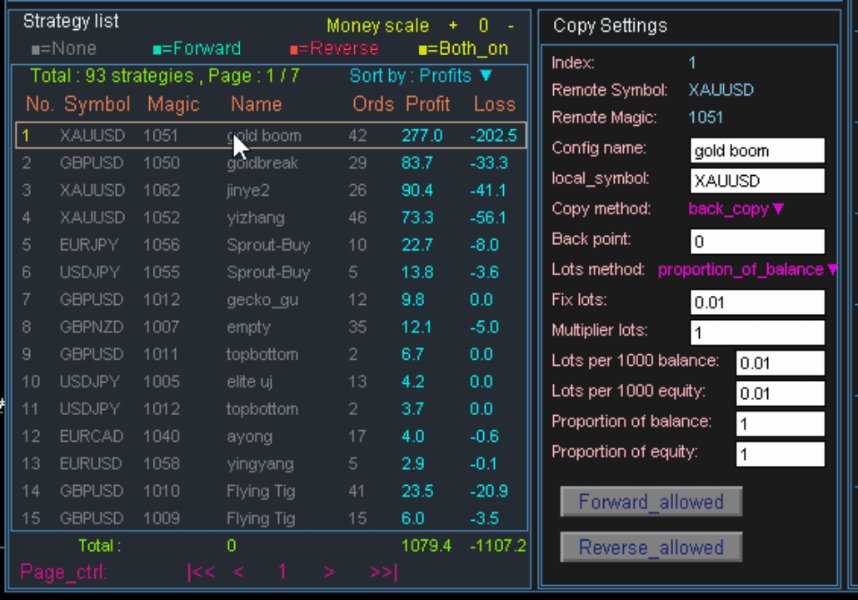Click the Config name input field
Image resolution: width=858 pixels, height=600 pixels.
click(x=757, y=150)
